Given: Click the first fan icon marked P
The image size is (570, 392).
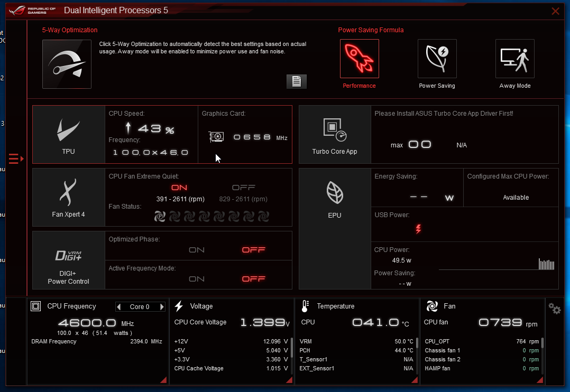Looking at the screenshot, I should click(160, 217).
